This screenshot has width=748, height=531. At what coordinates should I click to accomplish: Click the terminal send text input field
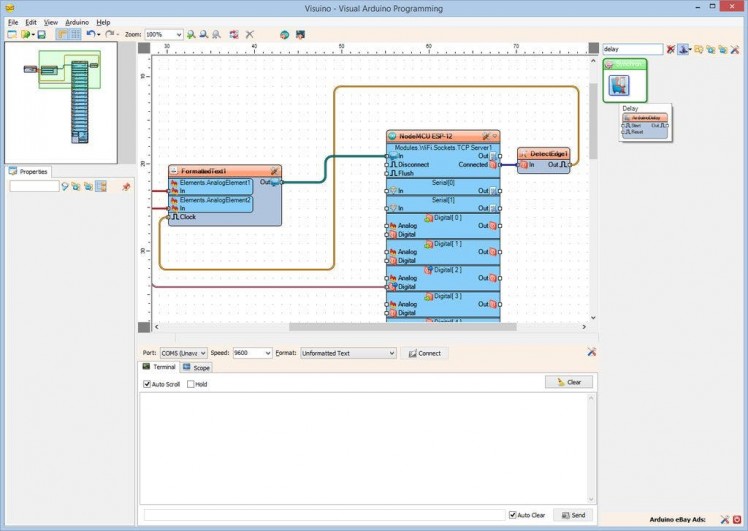(x=323, y=515)
